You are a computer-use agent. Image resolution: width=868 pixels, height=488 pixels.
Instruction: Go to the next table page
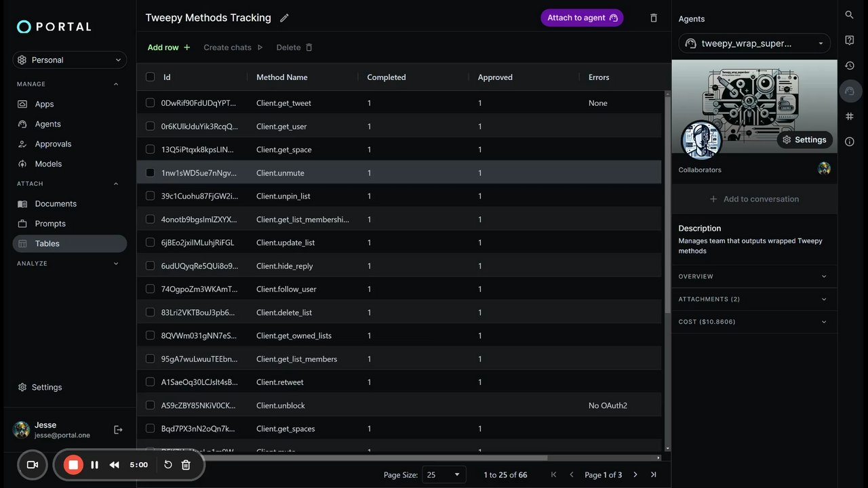tap(635, 475)
